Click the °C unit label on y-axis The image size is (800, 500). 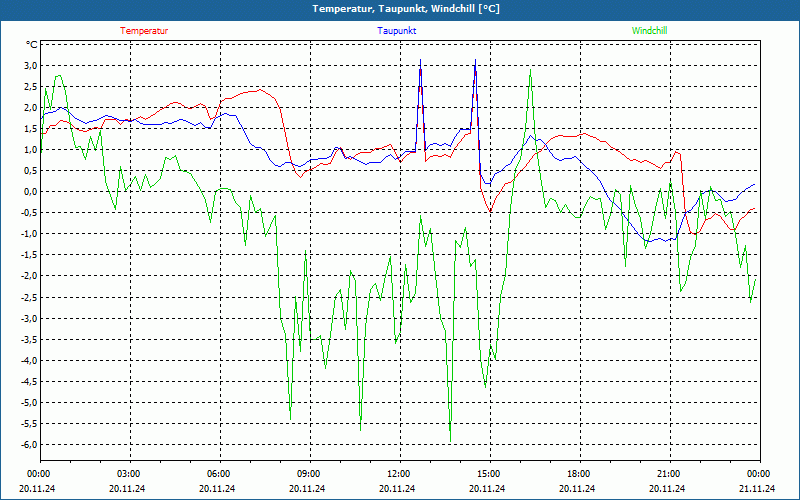(x=32, y=44)
